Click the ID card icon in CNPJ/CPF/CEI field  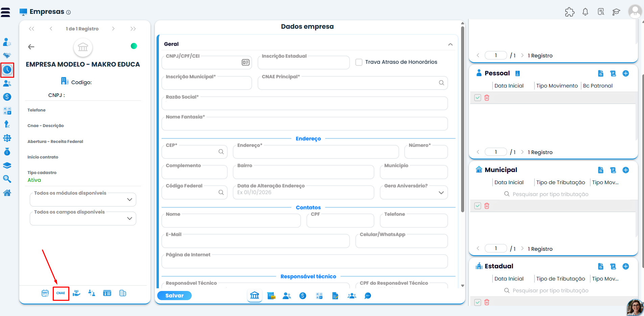246,63
